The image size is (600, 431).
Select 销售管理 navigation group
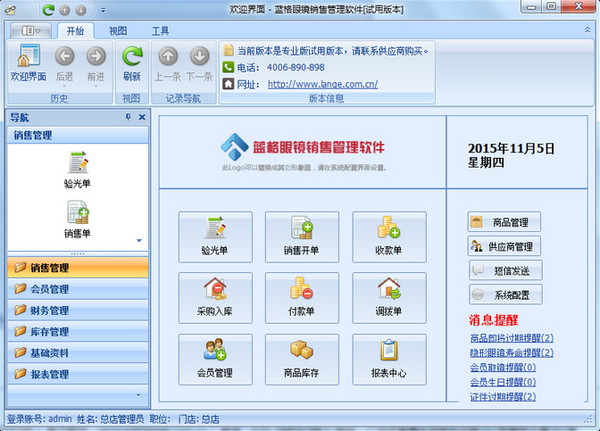78,268
